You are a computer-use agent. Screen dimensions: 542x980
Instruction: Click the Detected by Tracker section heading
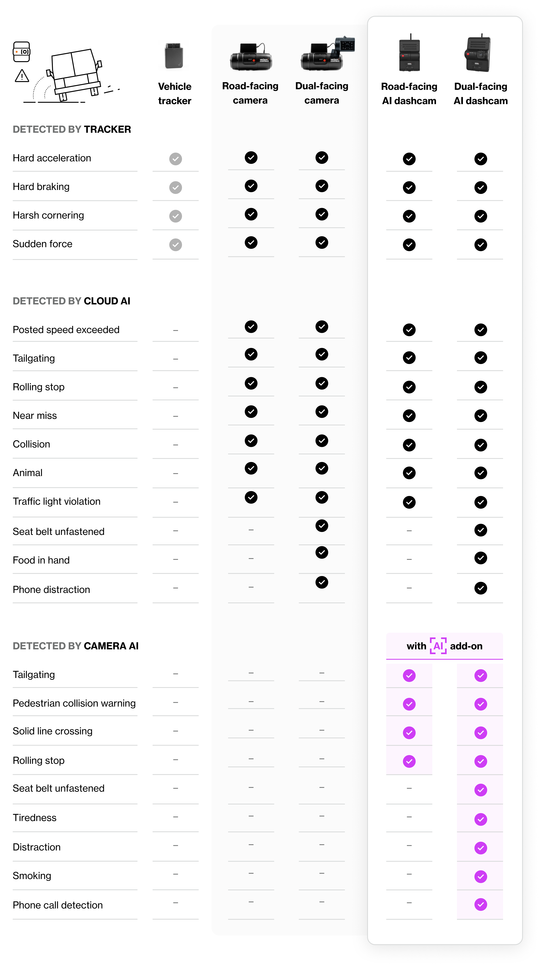[72, 129]
